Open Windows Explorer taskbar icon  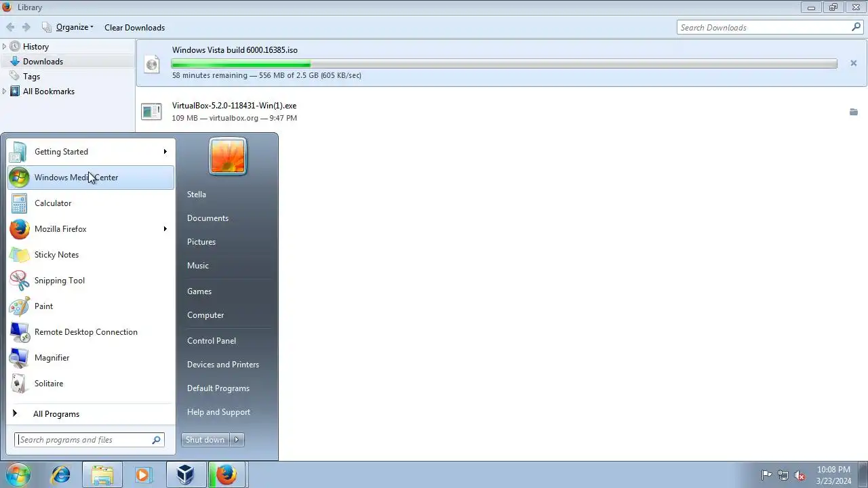tap(102, 475)
